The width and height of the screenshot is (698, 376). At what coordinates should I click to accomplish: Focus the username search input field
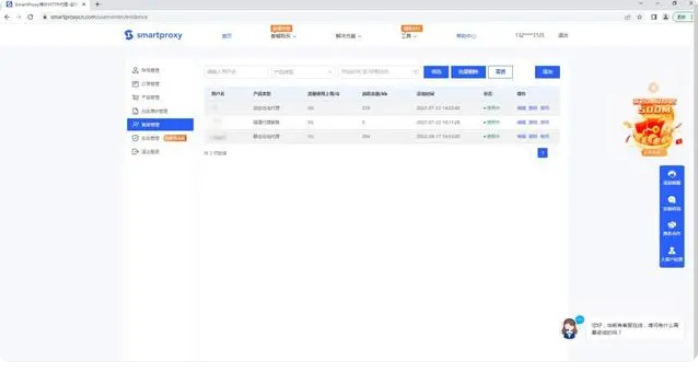point(236,72)
